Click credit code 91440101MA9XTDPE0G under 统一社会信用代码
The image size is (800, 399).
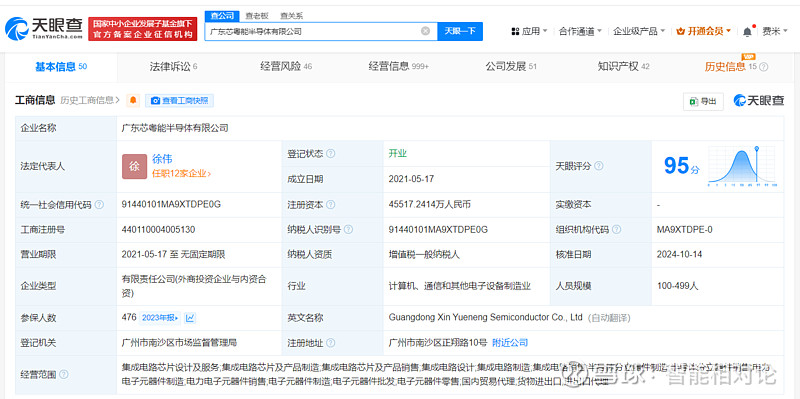click(171, 205)
